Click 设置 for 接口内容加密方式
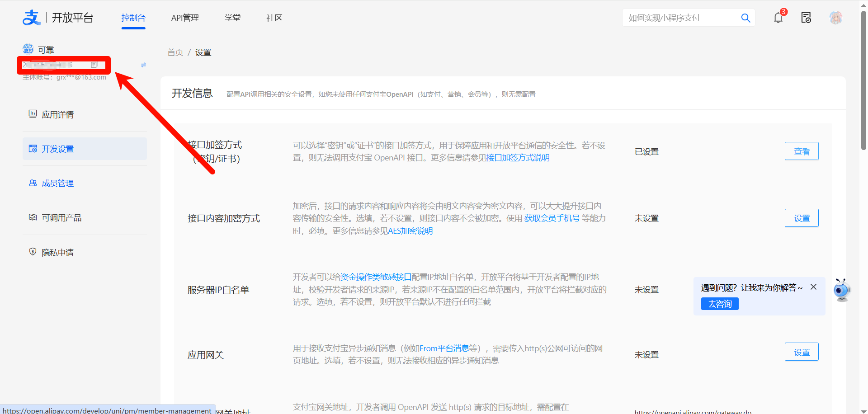The width and height of the screenshot is (868, 414). 802,218
